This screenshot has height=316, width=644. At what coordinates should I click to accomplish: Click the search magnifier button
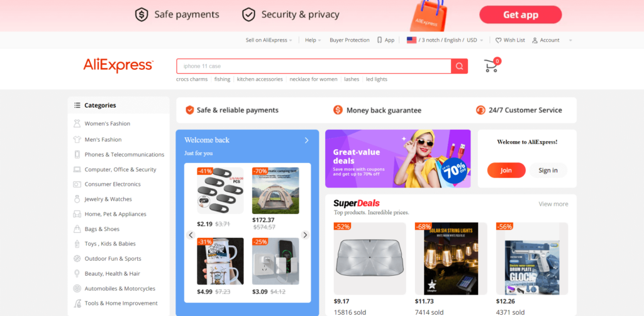(459, 66)
